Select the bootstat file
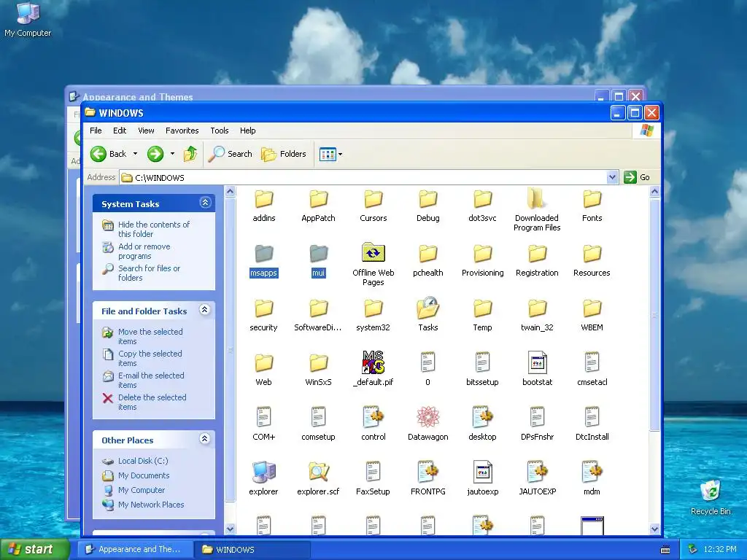 (x=537, y=368)
